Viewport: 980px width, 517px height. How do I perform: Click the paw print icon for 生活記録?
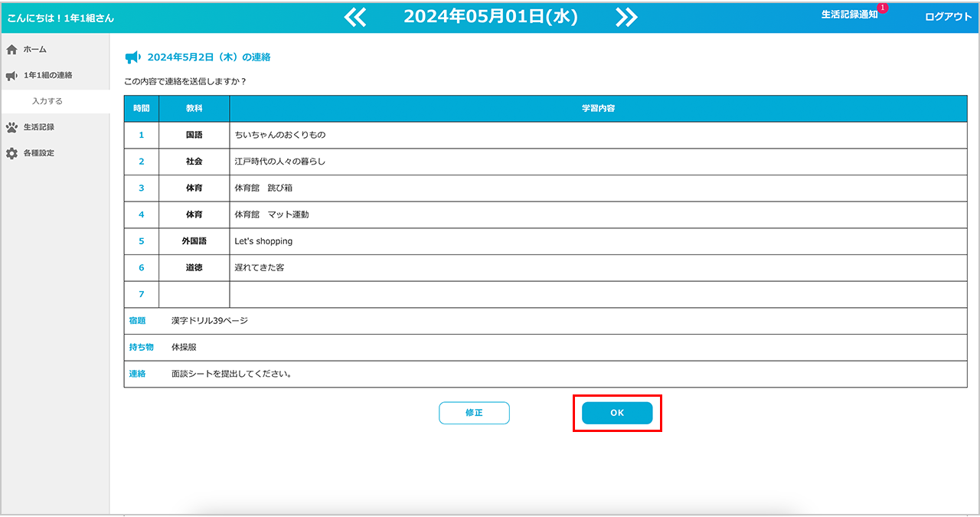(11, 128)
